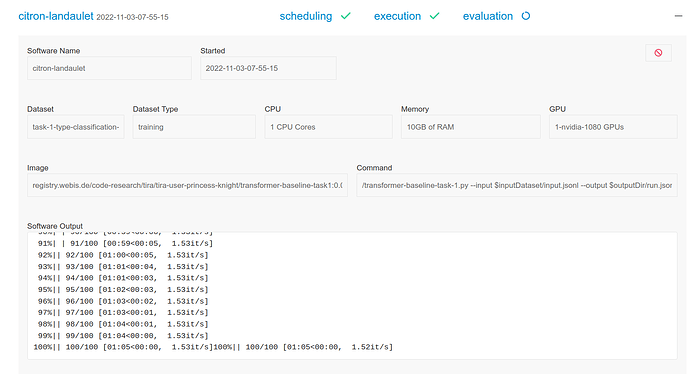Click the Image registry path field
690x374 pixels.
(187, 185)
